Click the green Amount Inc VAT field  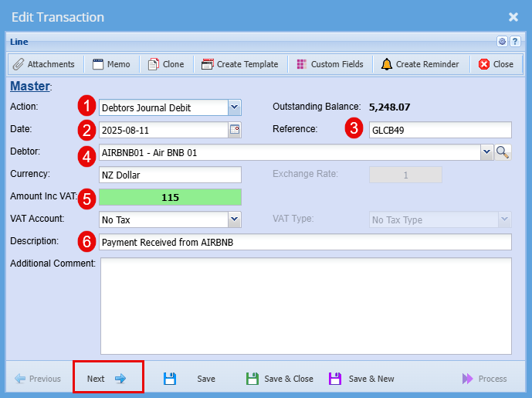coord(170,198)
